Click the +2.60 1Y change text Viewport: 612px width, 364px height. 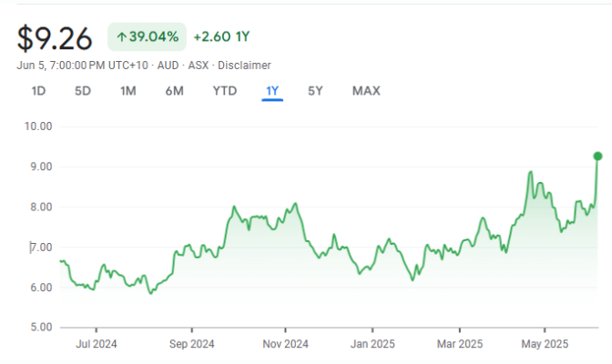tap(221, 36)
